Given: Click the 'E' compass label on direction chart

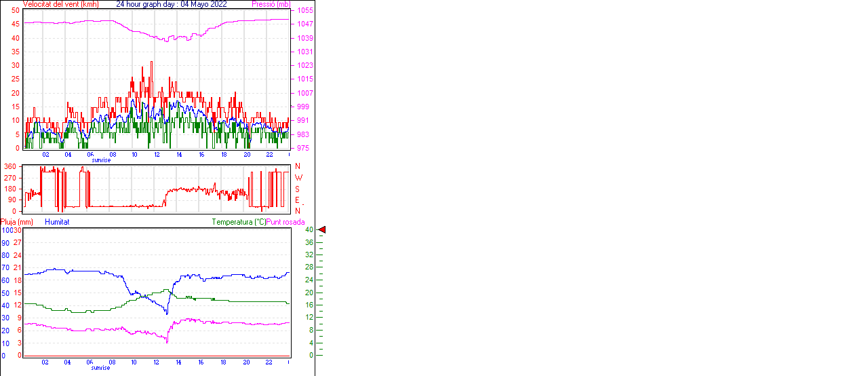Looking at the screenshot, I should [x=297, y=200].
